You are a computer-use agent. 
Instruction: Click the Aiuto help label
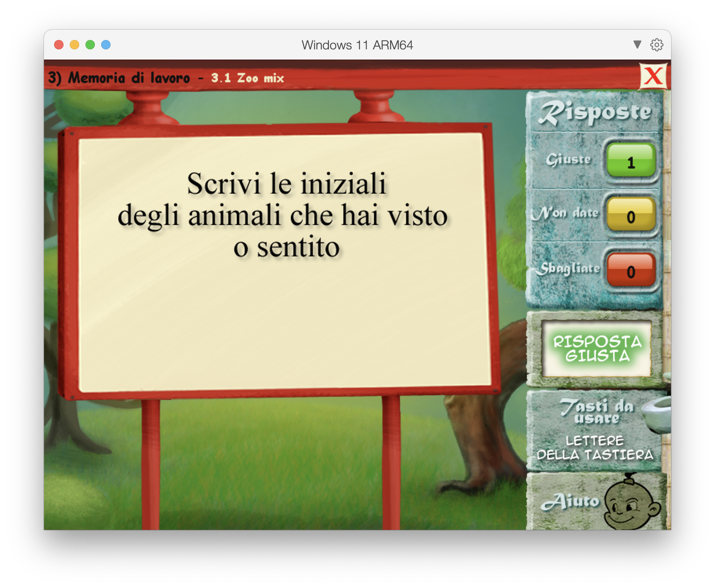pos(570,501)
